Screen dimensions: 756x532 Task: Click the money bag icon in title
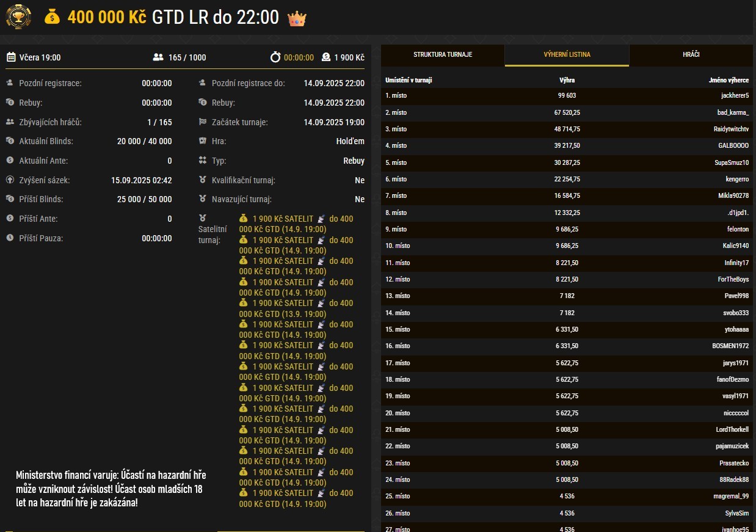click(53, 17)
